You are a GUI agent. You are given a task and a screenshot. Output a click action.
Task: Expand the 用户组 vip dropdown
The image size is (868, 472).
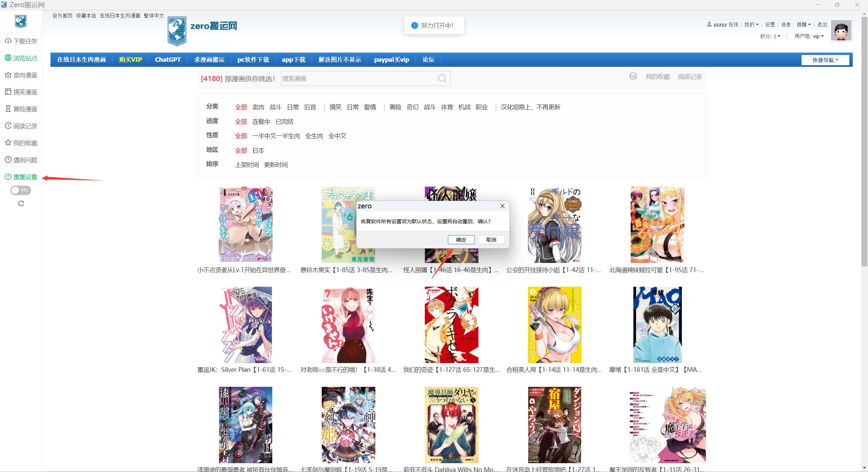click(x=809, y=36)
